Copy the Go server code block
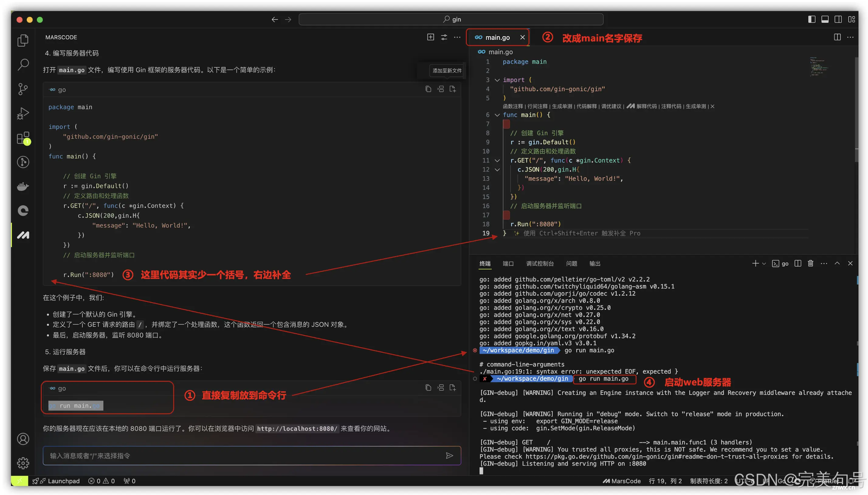 (428, 89)
